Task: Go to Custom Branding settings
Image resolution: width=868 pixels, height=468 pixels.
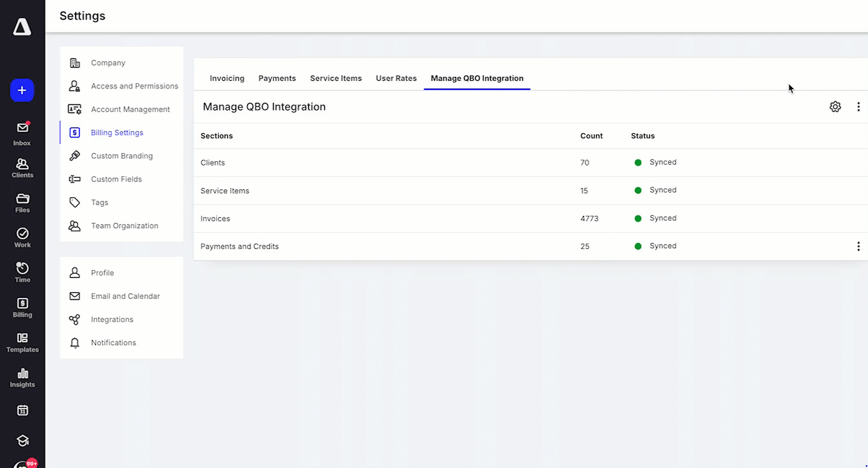Action: click(123, 156)
